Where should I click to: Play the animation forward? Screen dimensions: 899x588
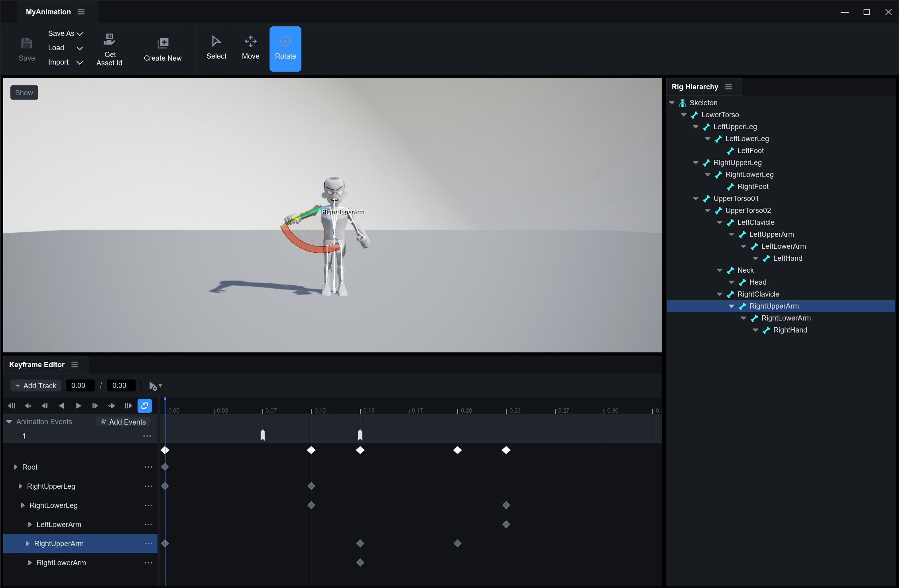click(x=78, y=406)
